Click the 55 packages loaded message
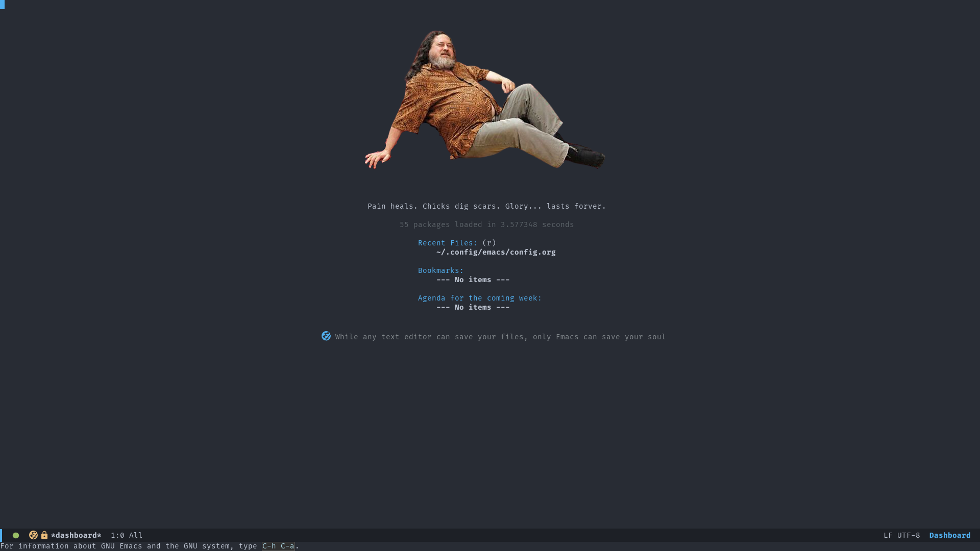Screen dimensions: 980x551 [486, 224]
